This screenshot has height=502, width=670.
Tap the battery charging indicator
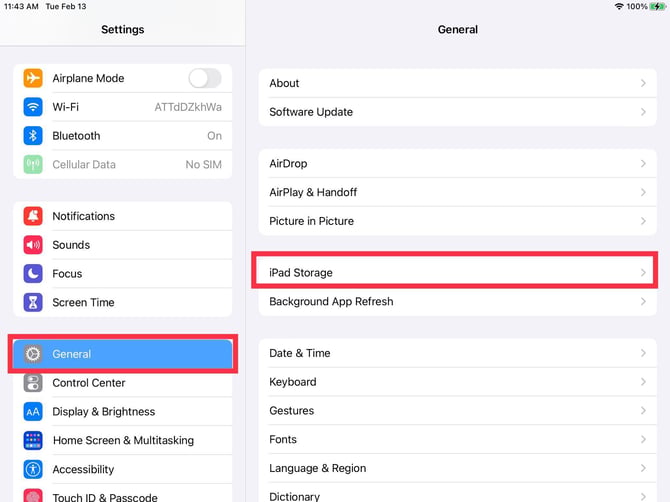coord(657,6)
